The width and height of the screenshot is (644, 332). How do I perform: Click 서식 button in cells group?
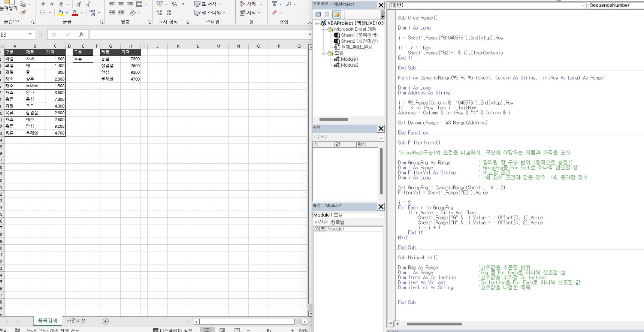tap(250, 13)
